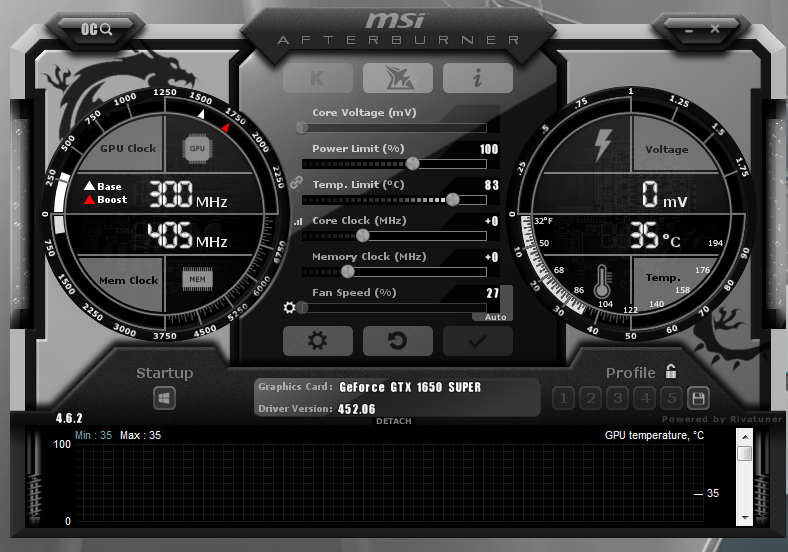Toggle the power-temp link chain icon
788x552 pixels.
pos(296,182)
